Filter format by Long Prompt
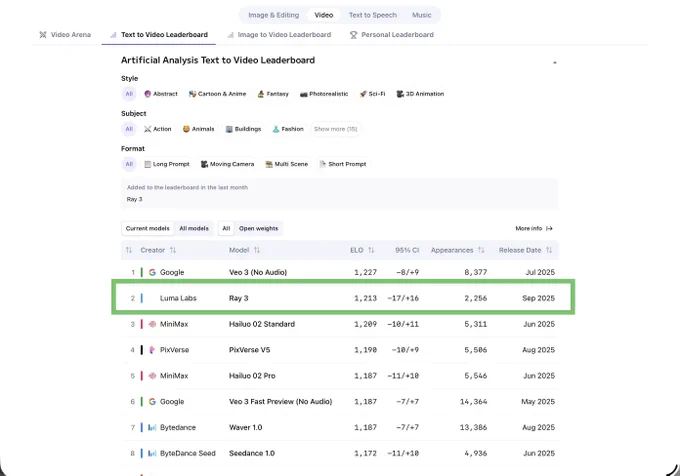The width and height of the screenshot is (680, 476). 167,164
